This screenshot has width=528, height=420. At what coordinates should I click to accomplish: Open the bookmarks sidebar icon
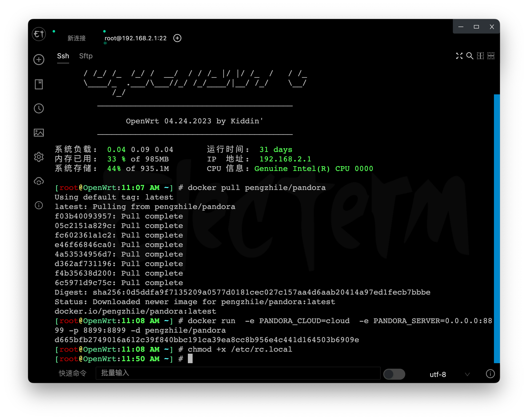pyautogui.click(x=39, y=84)
